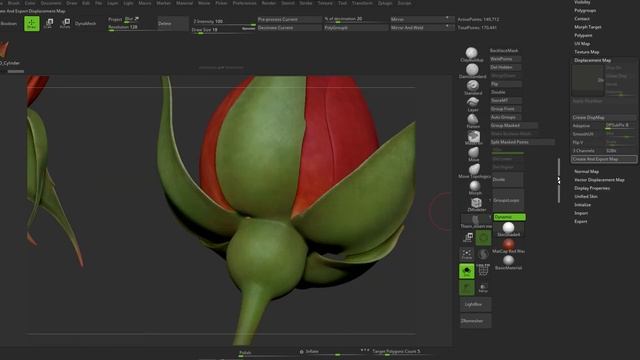640x360 pixels.
Task: Adjust the Z Intensity slider
Action: [x=224, y=21]
